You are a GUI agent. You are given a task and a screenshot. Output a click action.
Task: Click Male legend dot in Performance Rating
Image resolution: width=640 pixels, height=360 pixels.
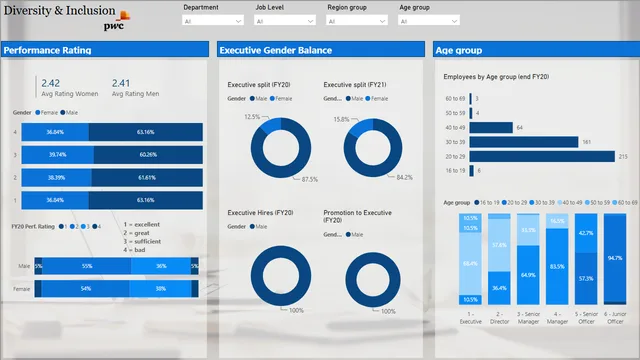tap(63, 113)
